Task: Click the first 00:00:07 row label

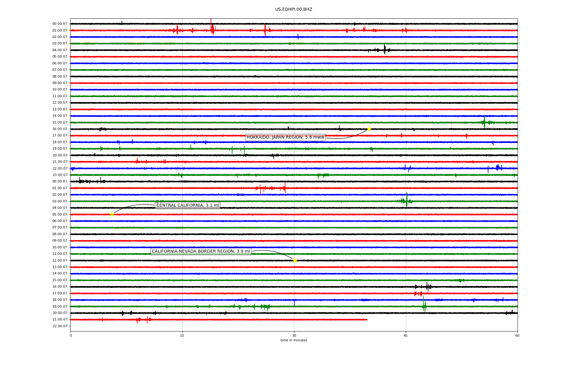Action: (60, 24)
